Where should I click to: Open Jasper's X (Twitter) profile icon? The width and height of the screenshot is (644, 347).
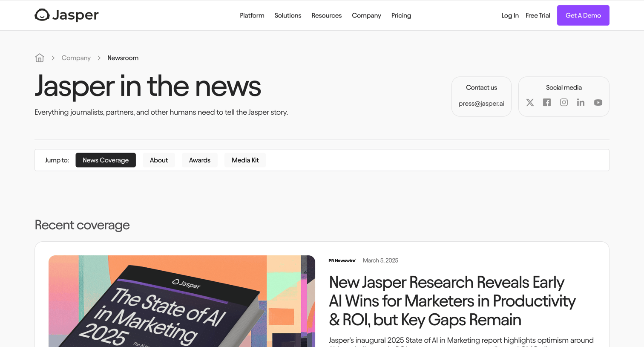click(530, 102)
